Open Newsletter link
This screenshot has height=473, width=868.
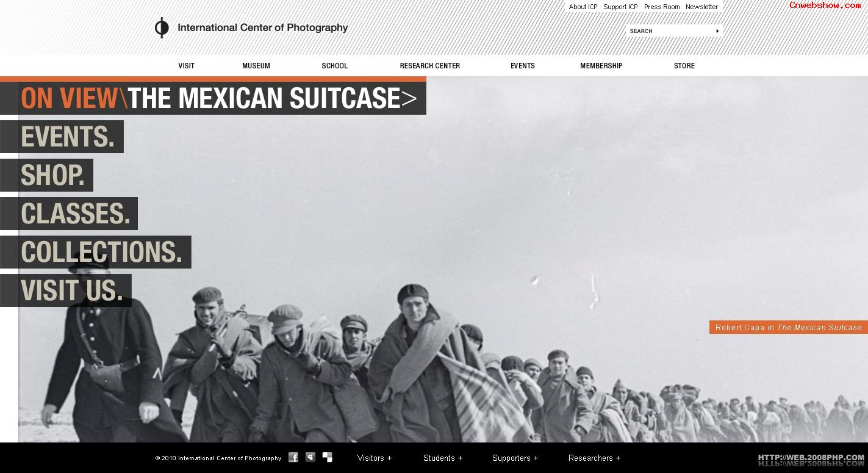[701, 7]
